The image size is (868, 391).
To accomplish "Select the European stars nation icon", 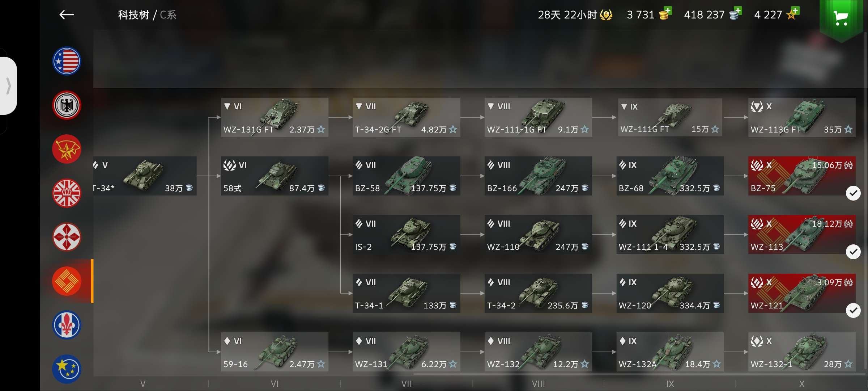I will (67, 369).
